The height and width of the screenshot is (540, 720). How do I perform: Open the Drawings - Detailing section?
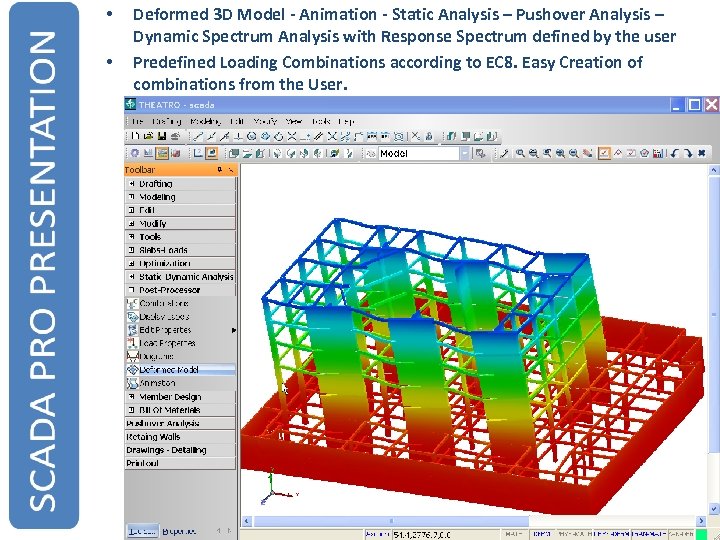pos(180,450)
